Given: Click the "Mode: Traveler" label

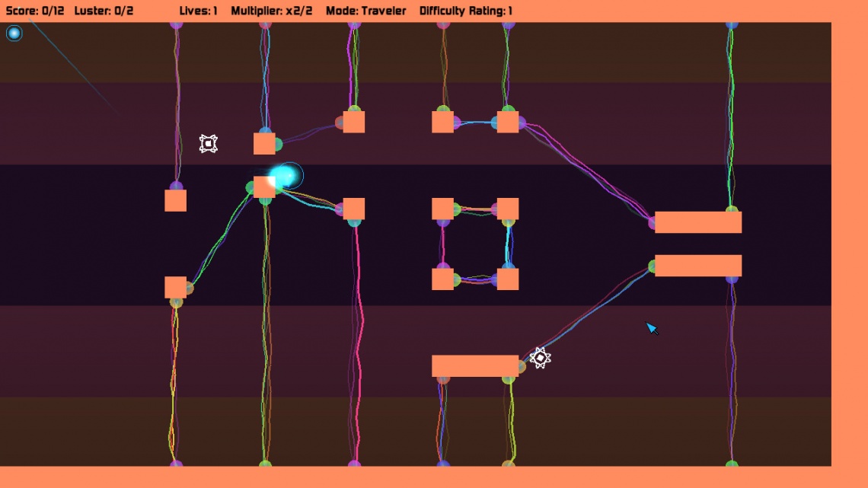Looking at the screenshot, I should click(365, 11).
